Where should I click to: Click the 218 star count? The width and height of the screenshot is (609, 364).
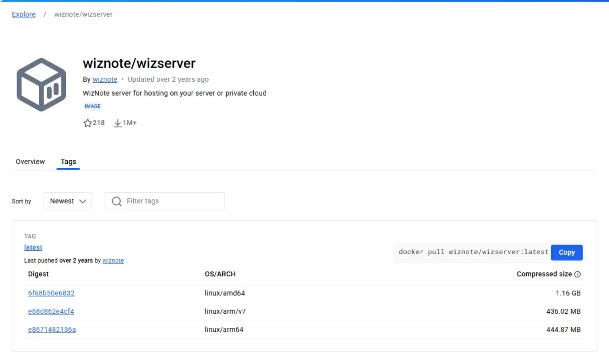pos(99,123)
